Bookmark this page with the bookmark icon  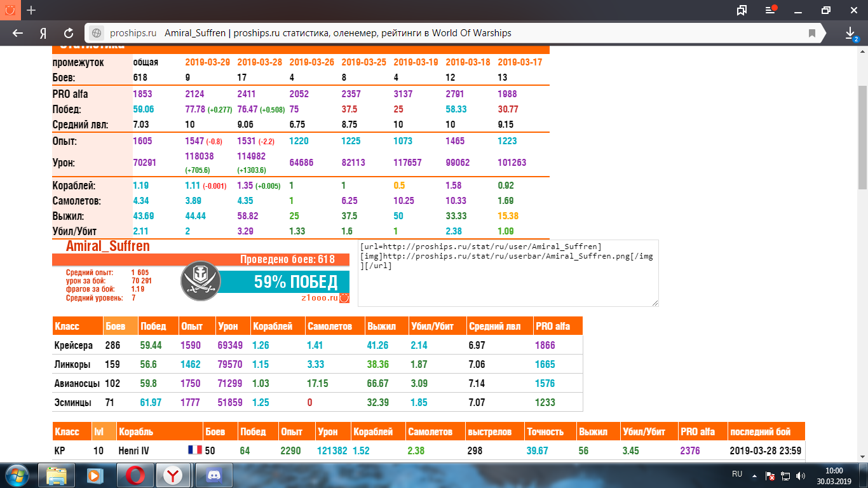pos(812,33)
